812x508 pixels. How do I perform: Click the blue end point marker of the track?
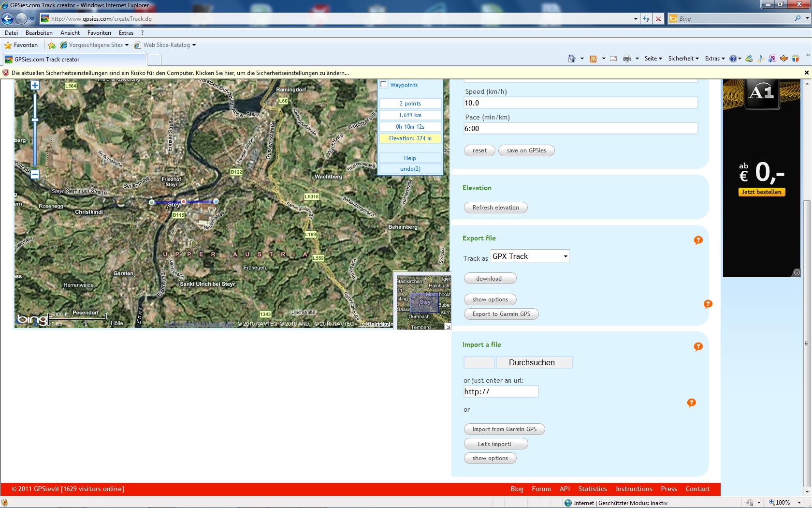[x=216, y=201]
